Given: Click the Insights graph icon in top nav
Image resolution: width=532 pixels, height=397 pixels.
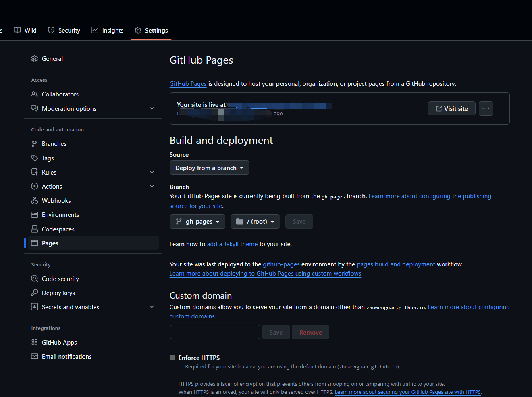Looking at the screenshot, I should [95, 30].
